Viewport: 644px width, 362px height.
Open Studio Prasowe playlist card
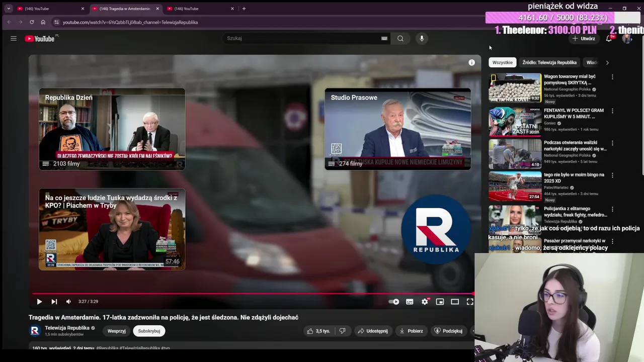coord(398,129)
